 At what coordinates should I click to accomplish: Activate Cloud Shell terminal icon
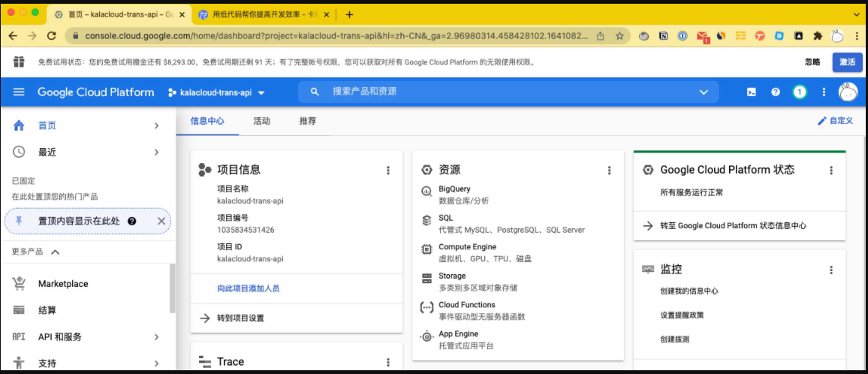coord(751,92)
